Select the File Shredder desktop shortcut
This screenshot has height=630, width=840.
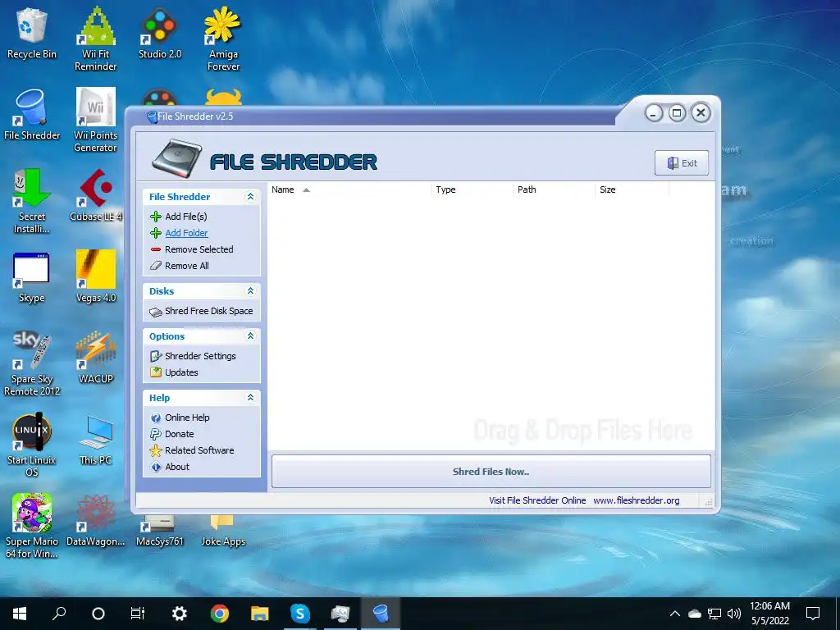(x=32, y=115)
